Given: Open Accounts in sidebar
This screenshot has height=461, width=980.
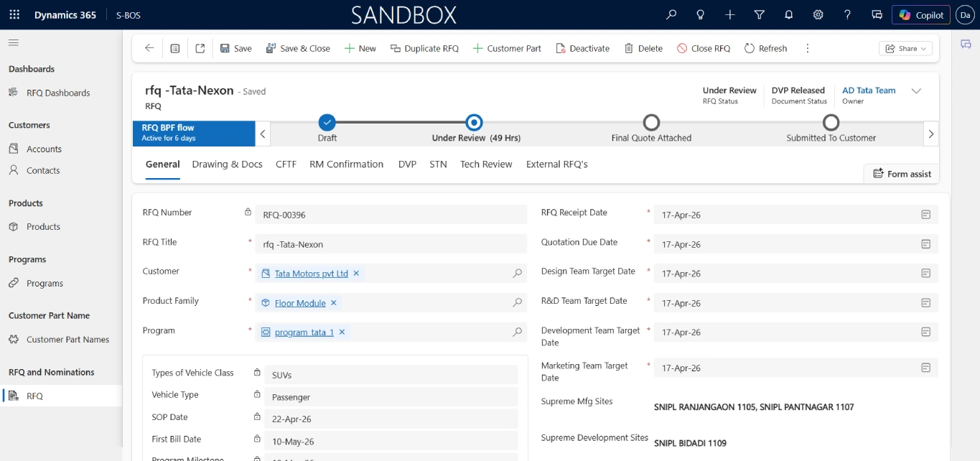Looking at the screenshot, I should [44, 149].
